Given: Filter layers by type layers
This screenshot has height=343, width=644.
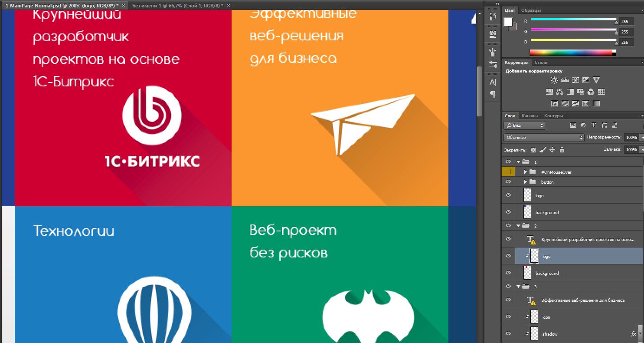Looking at the screenshot, I should coord(594,125).
